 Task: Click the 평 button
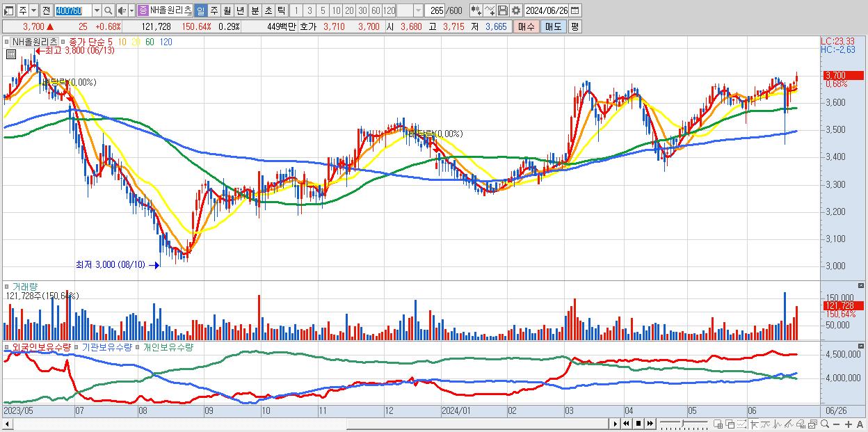pos(574,26)
